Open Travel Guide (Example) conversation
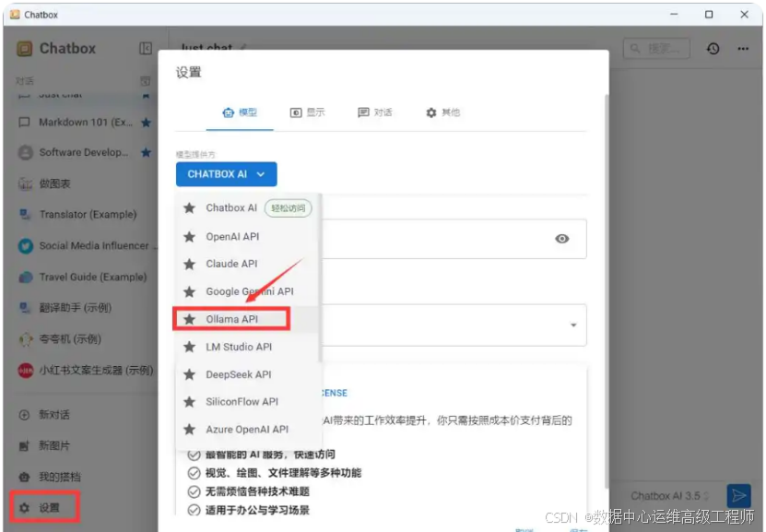Screen dimensions: 766x532 (x=83, y=277)
